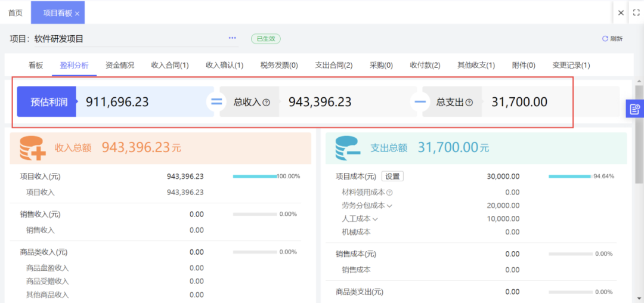The image size is (644, 303).
Task: Click the vertical scrollbar on the right
Action: pos(639,134)
